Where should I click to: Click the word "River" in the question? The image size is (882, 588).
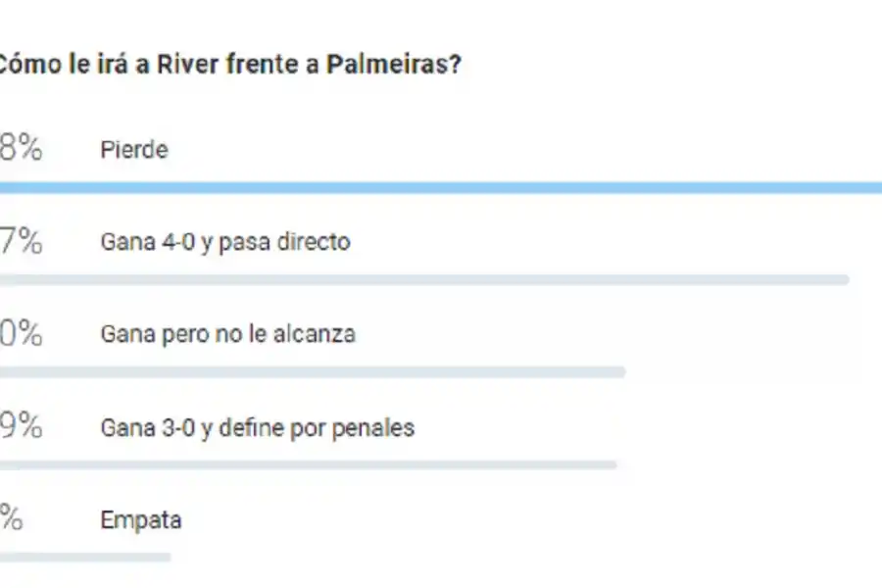click(186, 65)
